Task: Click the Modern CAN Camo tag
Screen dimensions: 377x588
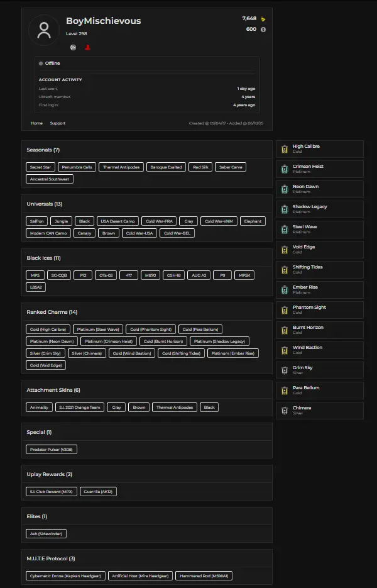Action: click(x=48, y=233)
